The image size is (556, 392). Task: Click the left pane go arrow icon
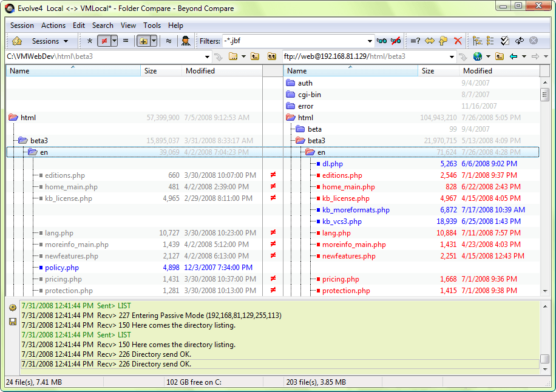[x=218, y=56]
